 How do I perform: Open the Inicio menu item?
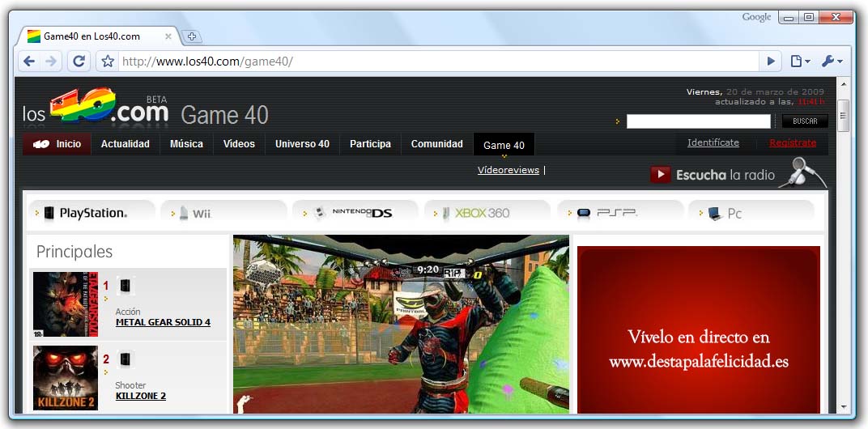[x=57, y=144]
